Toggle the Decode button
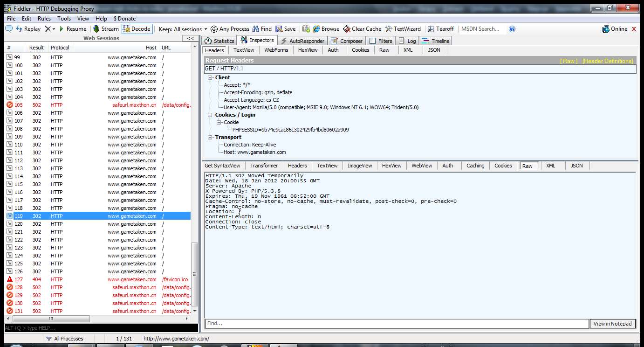The height and width of the screenshot is (347, 644). 137,29
